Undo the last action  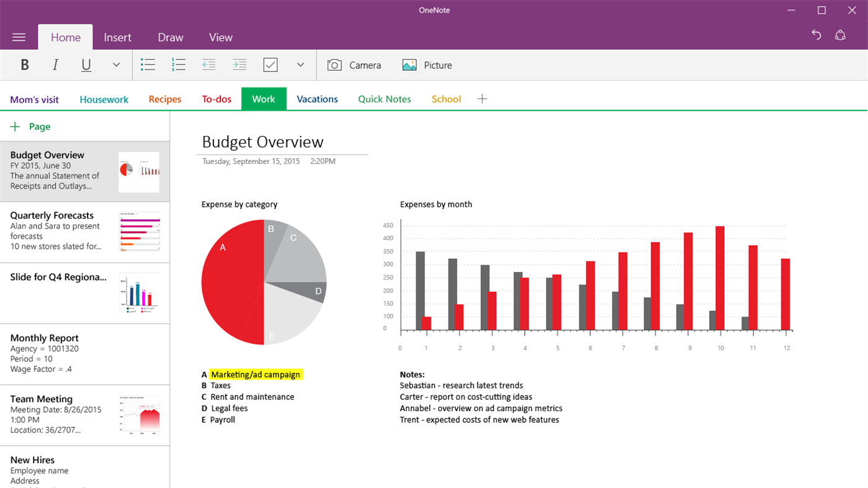point(817,35)
